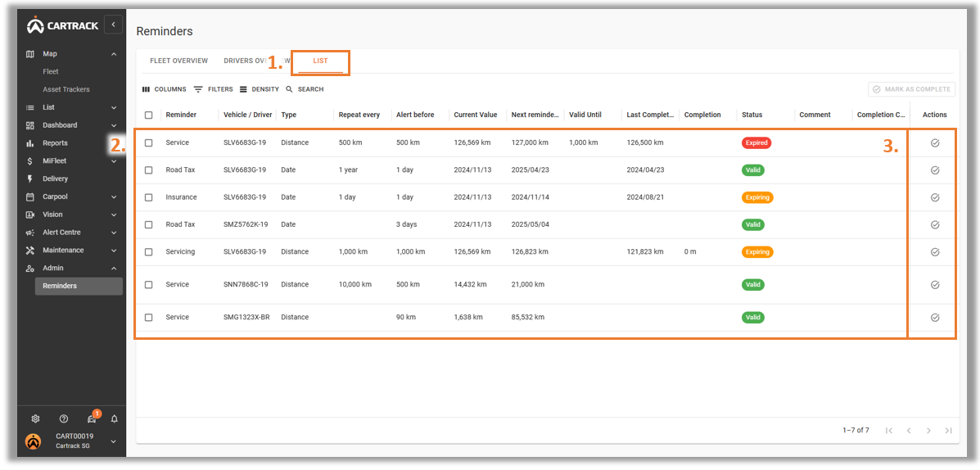The image size is (980, 470).
Task: Jump to first page of reminders
Action: [x=889, y=430]
